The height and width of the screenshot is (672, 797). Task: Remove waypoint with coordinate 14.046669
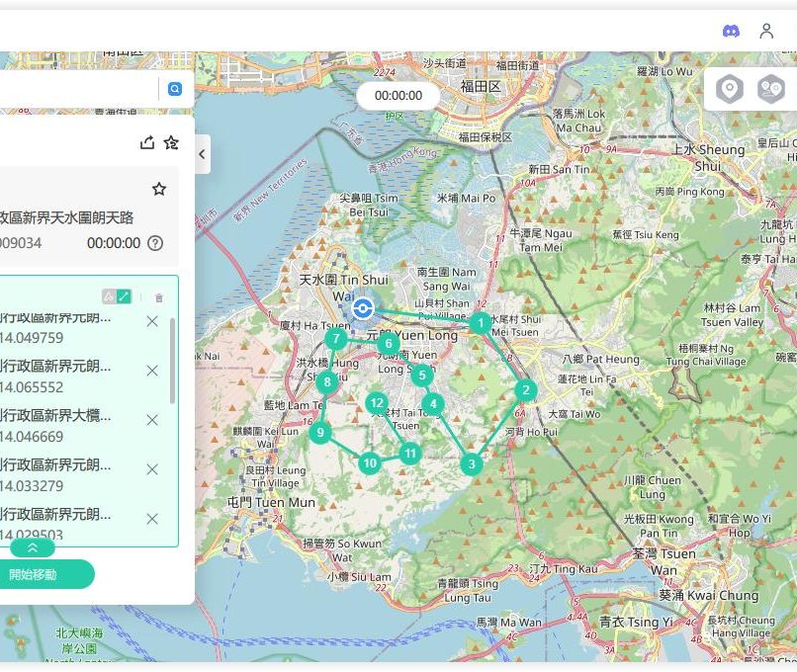(x=152, y=420)
